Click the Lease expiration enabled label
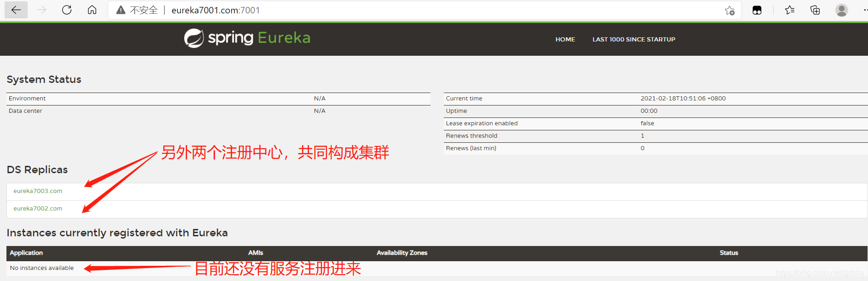The width and height of the screenshot is (868, 281). coord(482,123)
